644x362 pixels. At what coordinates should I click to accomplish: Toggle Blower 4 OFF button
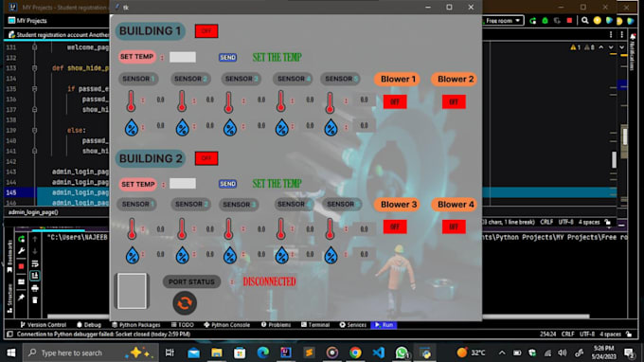click(x=454, y=226)
